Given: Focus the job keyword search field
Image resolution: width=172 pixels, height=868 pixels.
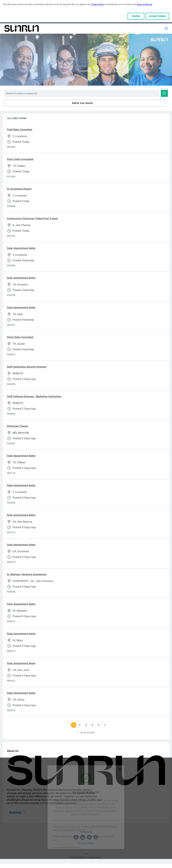Looking at the screenshot, I should pyautogui.click(x=82, y=93).
